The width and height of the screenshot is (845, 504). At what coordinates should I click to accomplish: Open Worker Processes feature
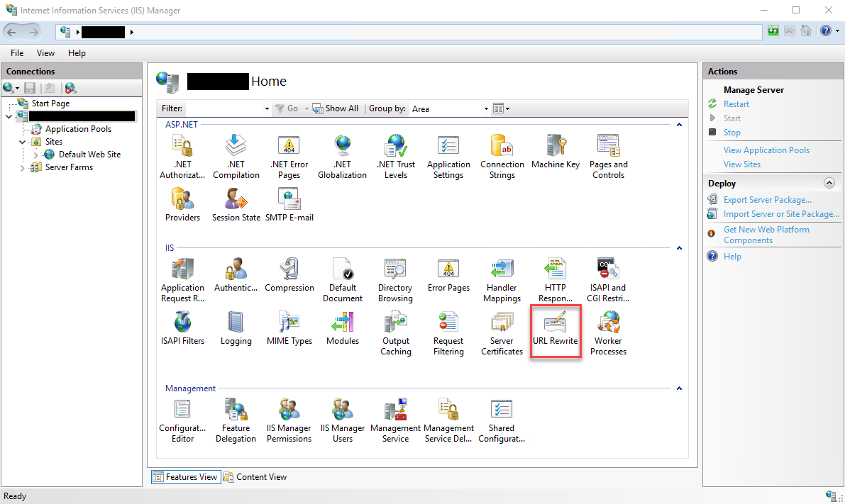click(x=609, y=333)
